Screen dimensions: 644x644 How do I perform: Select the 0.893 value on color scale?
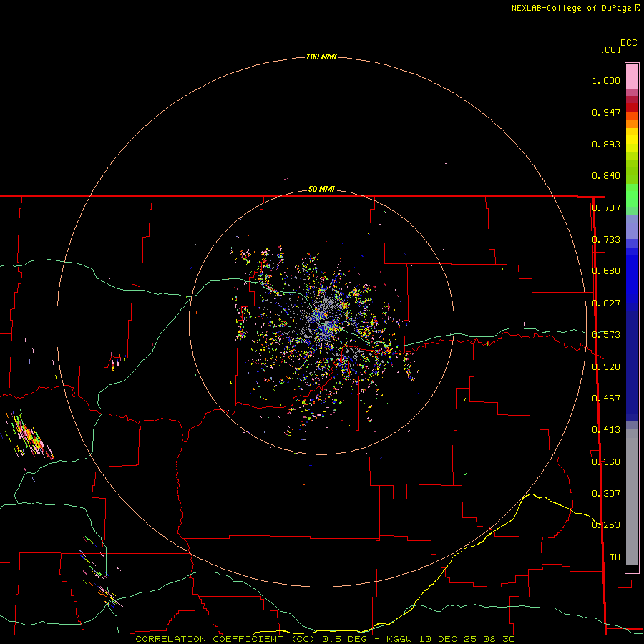[606, 144]
